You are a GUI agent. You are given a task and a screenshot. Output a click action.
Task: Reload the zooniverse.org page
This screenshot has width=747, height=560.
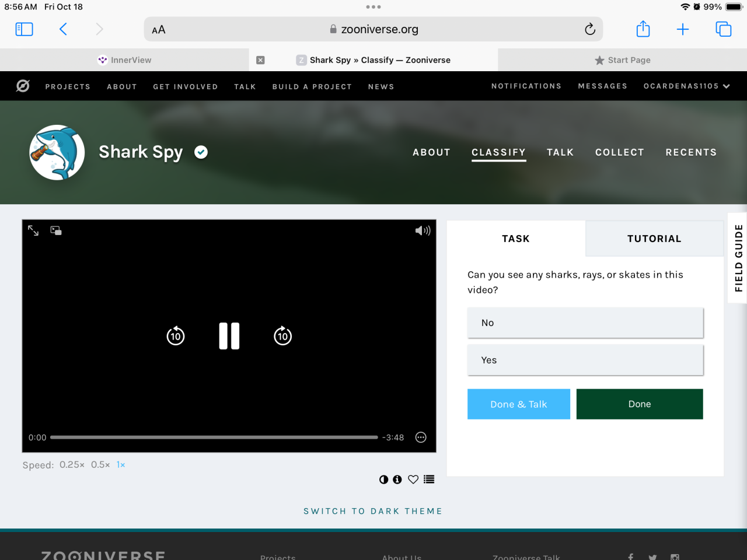point(590,29)
